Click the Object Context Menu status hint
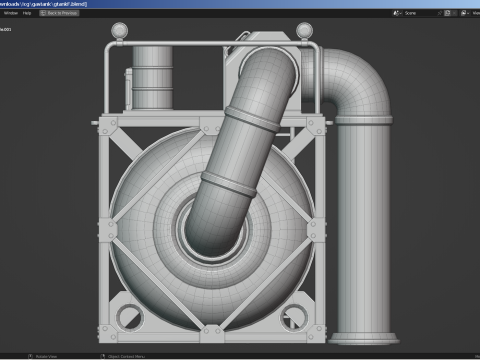Screen dimensions: 480x360 123,357
